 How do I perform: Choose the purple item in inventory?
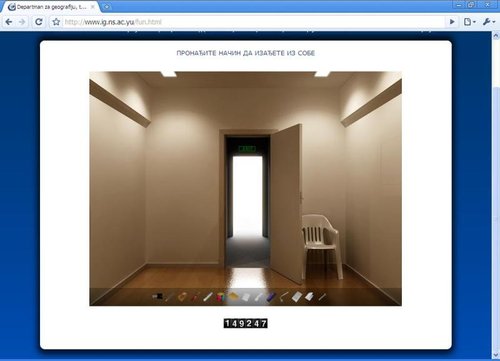tap(271, 297)
